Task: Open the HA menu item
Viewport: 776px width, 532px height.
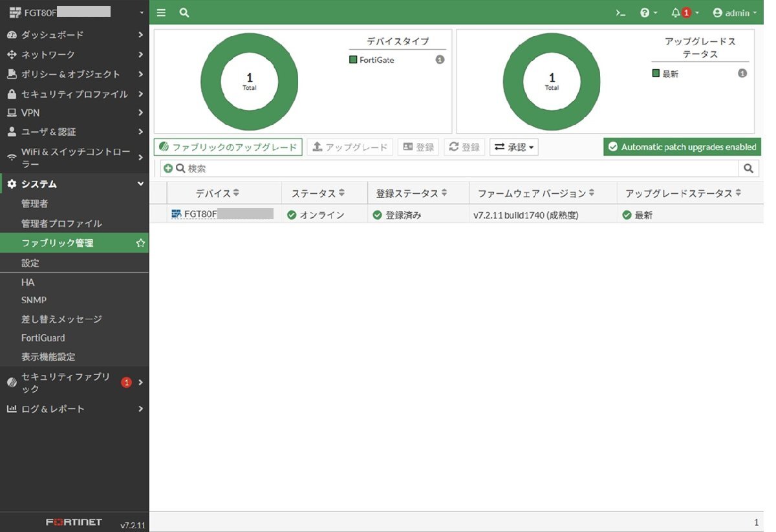Action: click(28, 282)
